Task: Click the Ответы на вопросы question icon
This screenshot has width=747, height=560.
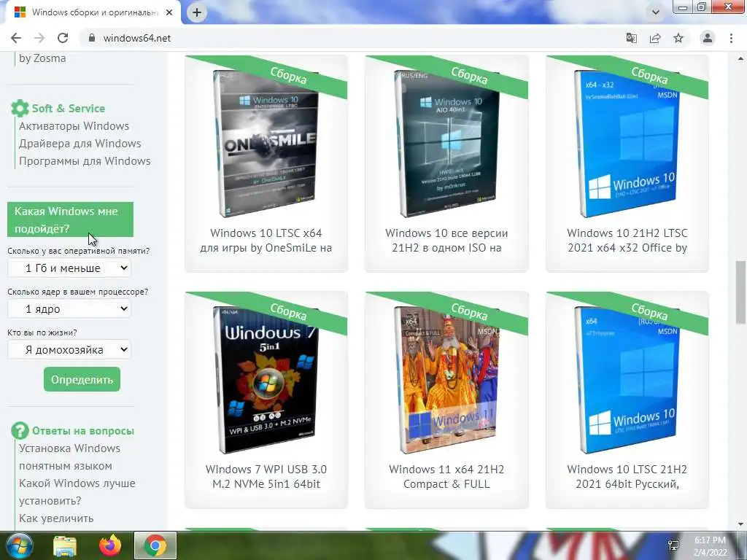Action: tap(20, 430)
